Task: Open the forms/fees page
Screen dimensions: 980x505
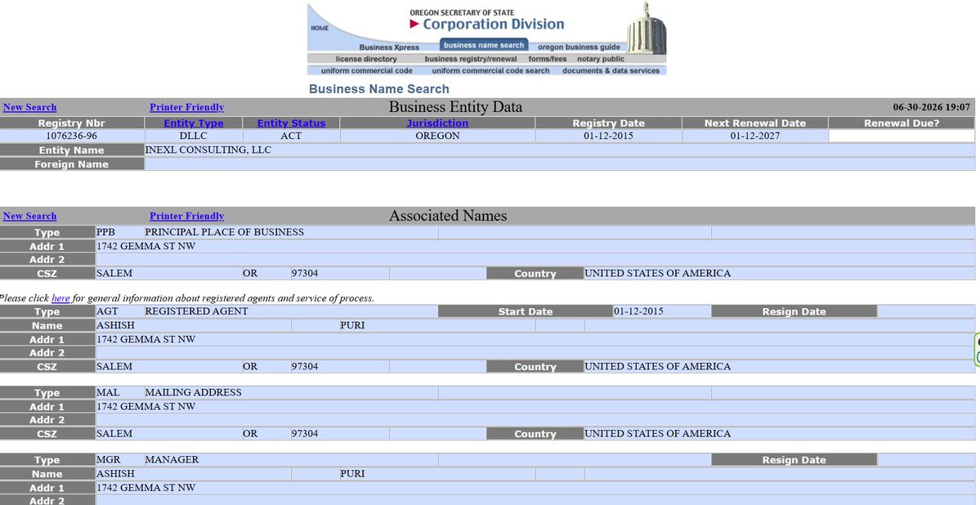Action: [548, 59]
